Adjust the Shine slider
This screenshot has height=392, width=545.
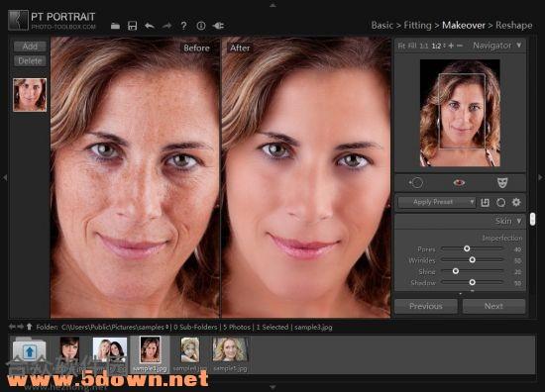tap(456, 271)
